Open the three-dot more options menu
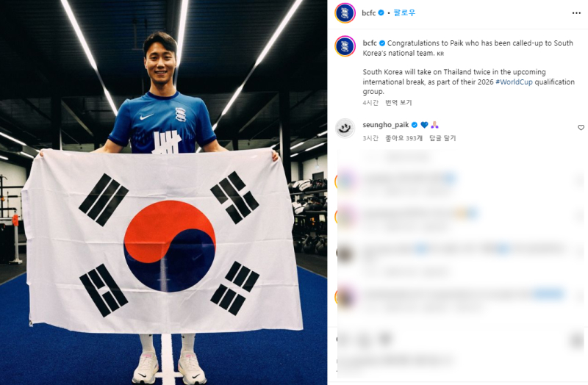Viewport: 588px width, 385px height. tap(576, 13)
